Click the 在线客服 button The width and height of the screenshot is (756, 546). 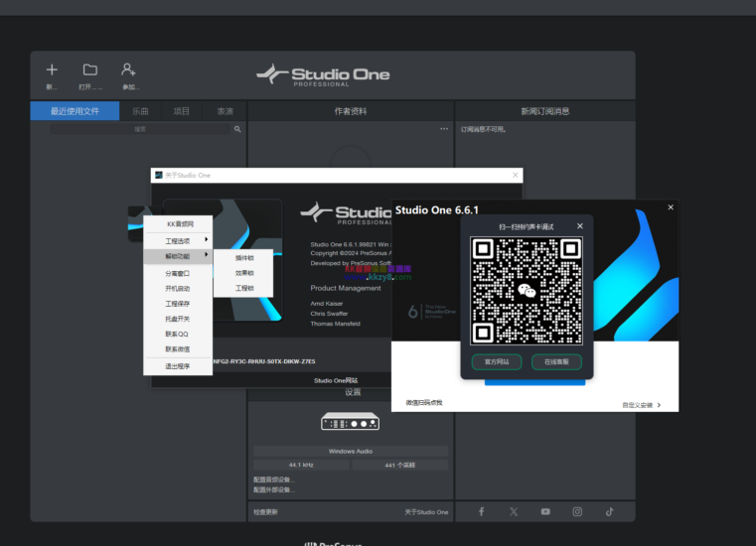click(556, 362)
